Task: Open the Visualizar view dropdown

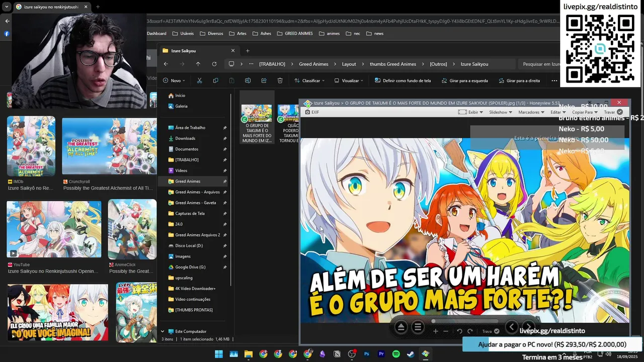Action: [x=349, y=80]
